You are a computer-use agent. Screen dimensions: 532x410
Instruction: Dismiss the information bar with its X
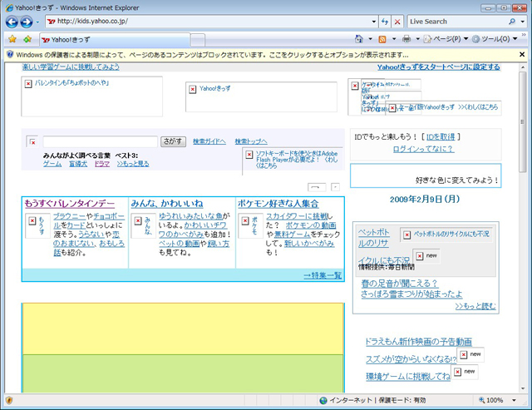pyautogui.click(x=522, y=54)
